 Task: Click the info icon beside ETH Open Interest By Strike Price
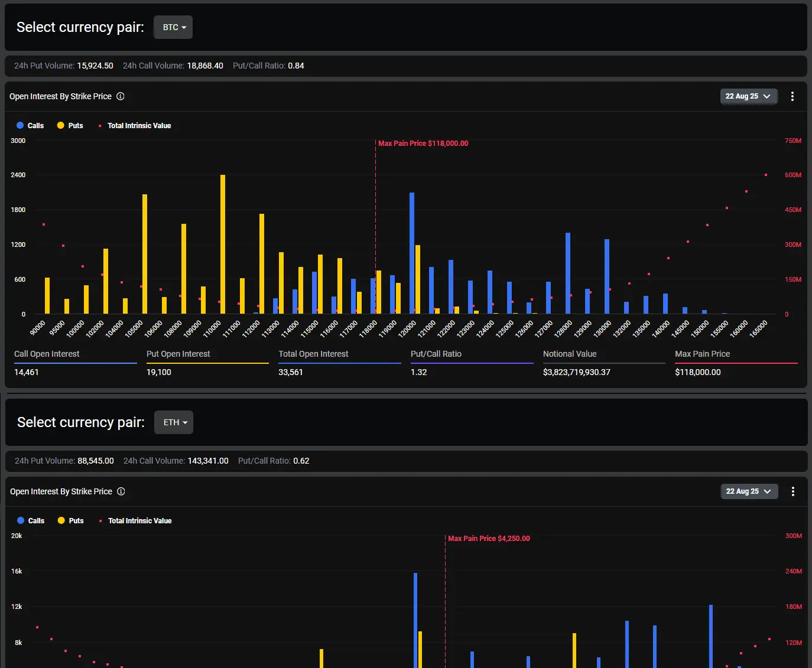click(x=121, y=491)
